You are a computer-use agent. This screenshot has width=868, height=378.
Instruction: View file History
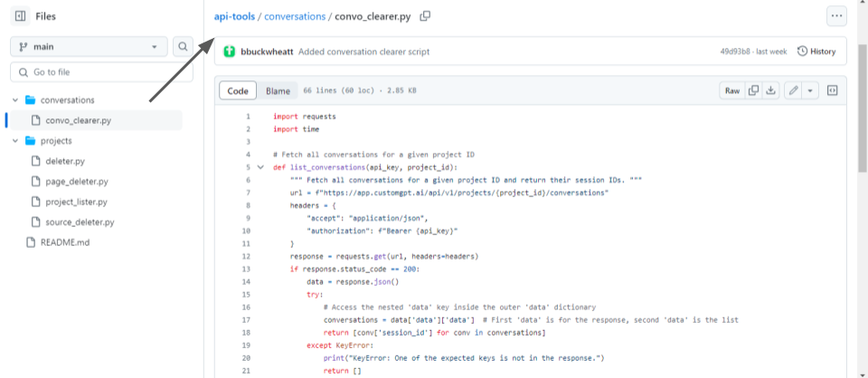coord(816,52)
